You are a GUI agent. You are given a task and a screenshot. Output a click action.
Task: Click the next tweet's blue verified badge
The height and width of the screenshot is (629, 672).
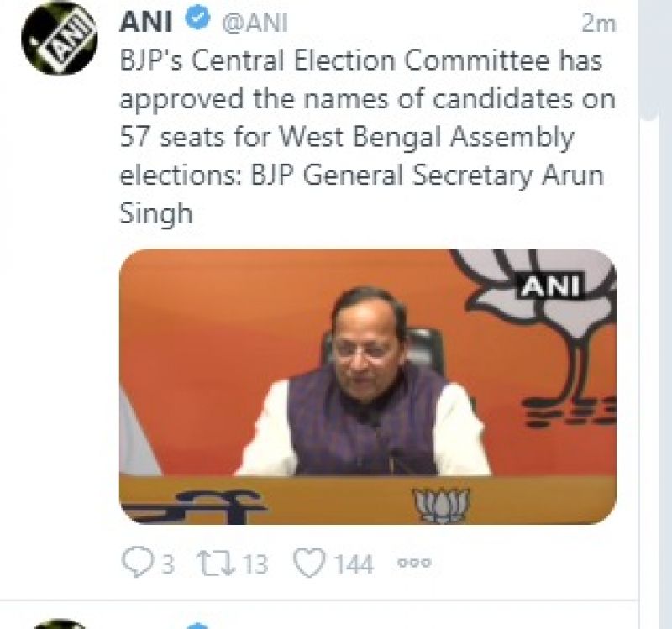pos(197,626)
